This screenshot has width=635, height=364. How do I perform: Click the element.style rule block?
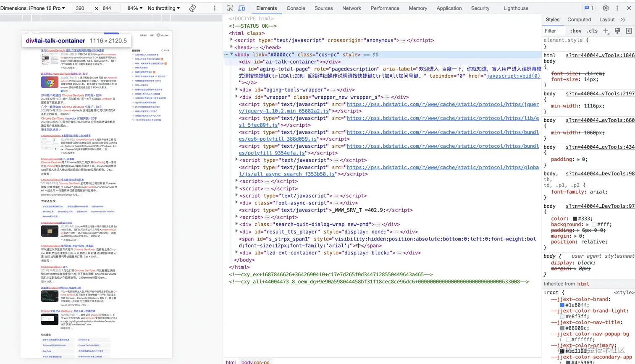point(588,43)
